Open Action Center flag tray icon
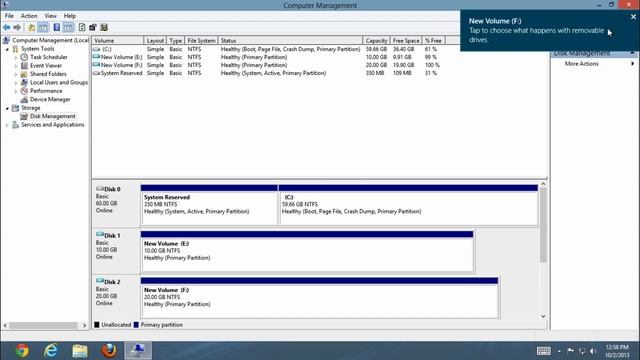 click(571, 351)
